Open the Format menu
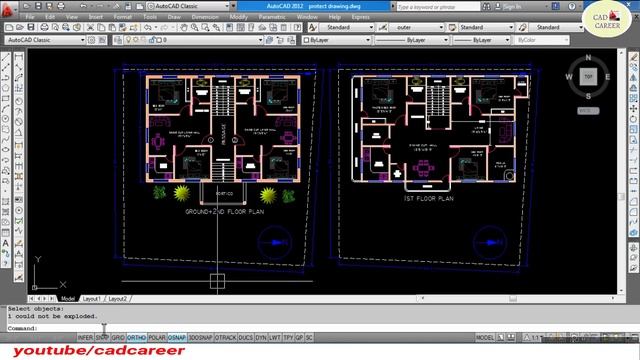The height and width of the screenshot is (360, 640). click(123, 17)
